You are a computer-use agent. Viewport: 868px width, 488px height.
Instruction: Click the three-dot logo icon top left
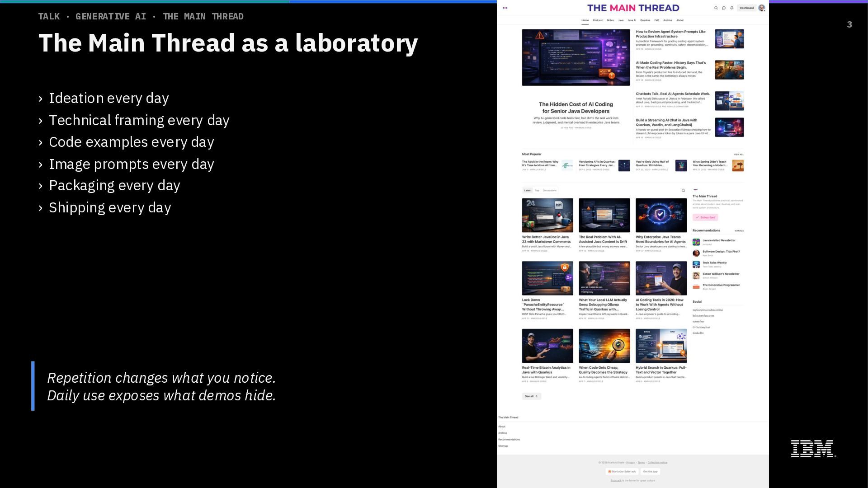505,8
